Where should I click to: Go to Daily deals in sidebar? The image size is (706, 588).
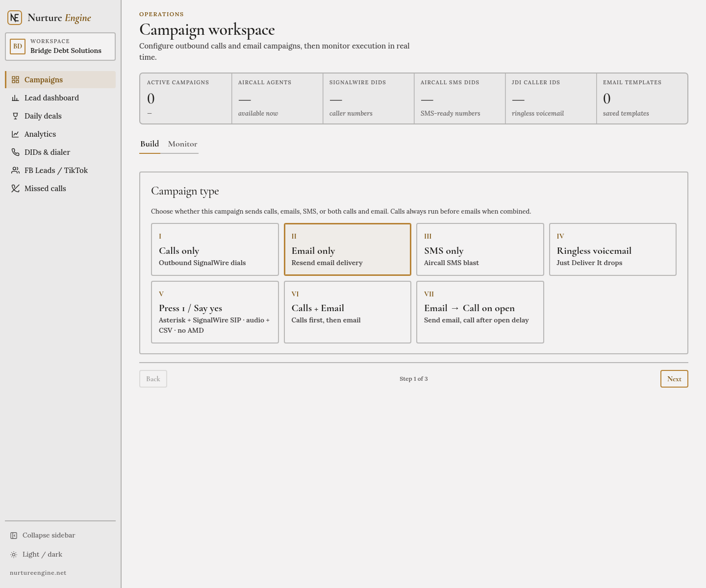pos(60,116)
